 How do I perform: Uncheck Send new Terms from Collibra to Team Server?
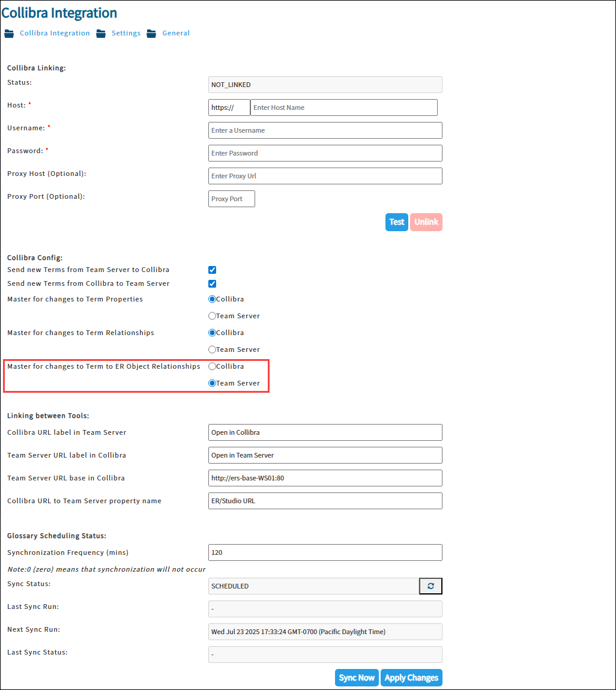(x=212, y=284)
